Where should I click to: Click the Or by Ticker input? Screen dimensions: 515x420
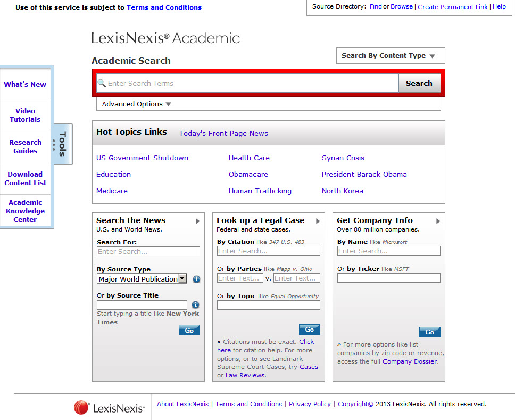pyautogui.click(x=388, y=278)
